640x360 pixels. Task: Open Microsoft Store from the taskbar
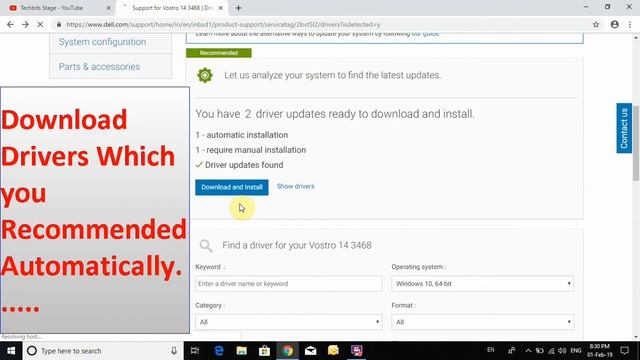click(264, 351)
